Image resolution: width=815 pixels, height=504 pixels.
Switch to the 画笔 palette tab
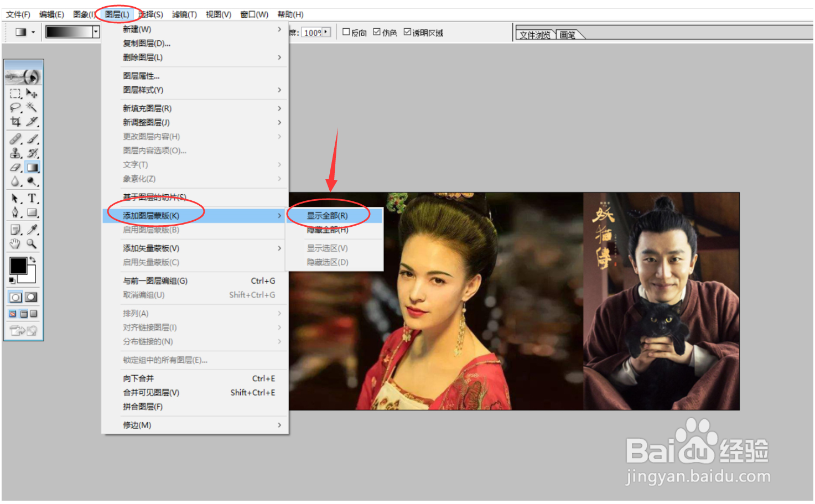click(568, 35)
